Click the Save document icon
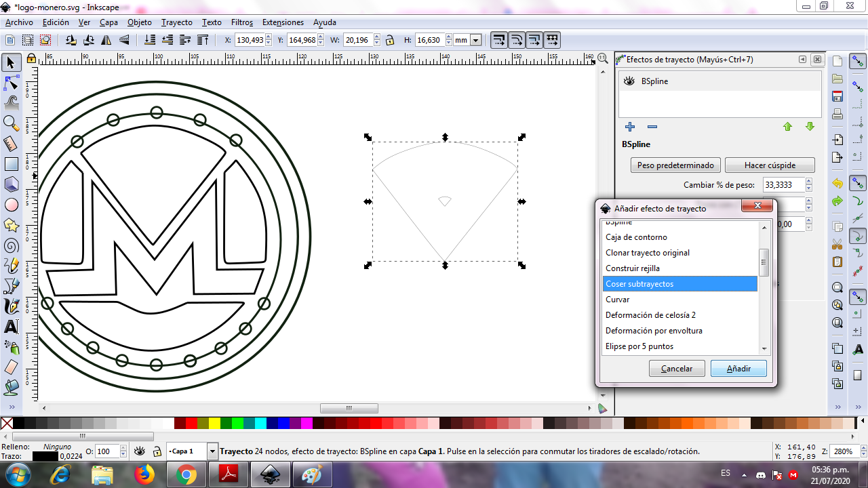This screenshot has height=488, width=868. (x=837, y=96)
